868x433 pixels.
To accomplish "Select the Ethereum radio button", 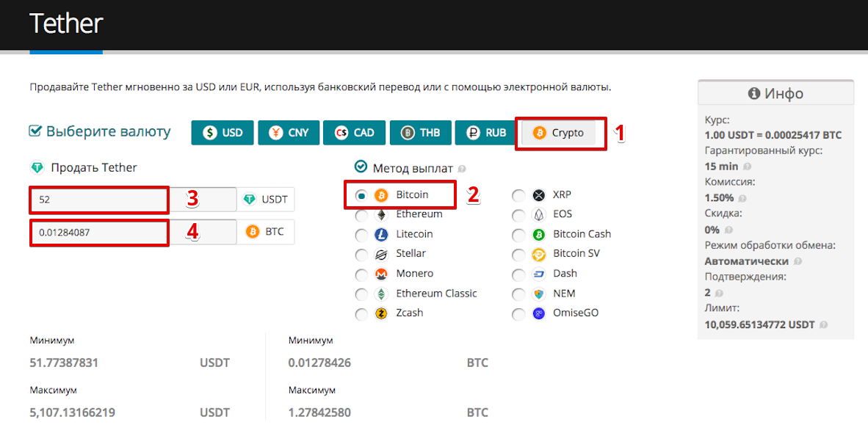I will (361, 215).
